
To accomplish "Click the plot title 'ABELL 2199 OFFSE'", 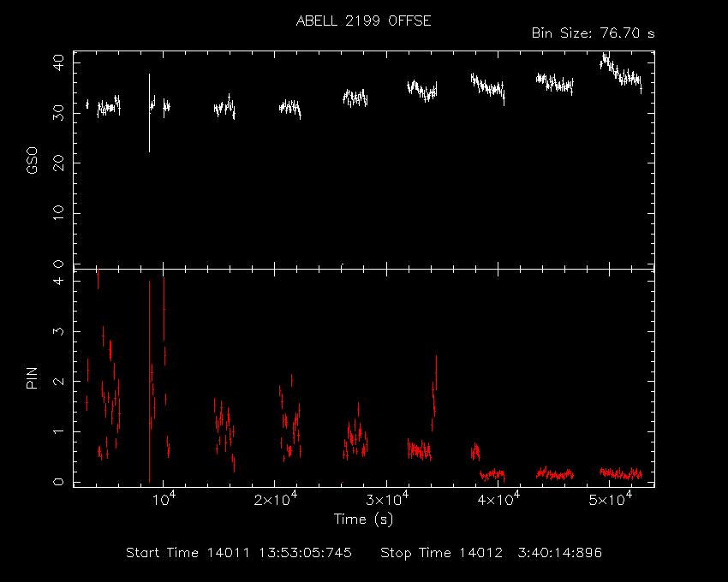I will pyautogui.click(x=363, y=21).
